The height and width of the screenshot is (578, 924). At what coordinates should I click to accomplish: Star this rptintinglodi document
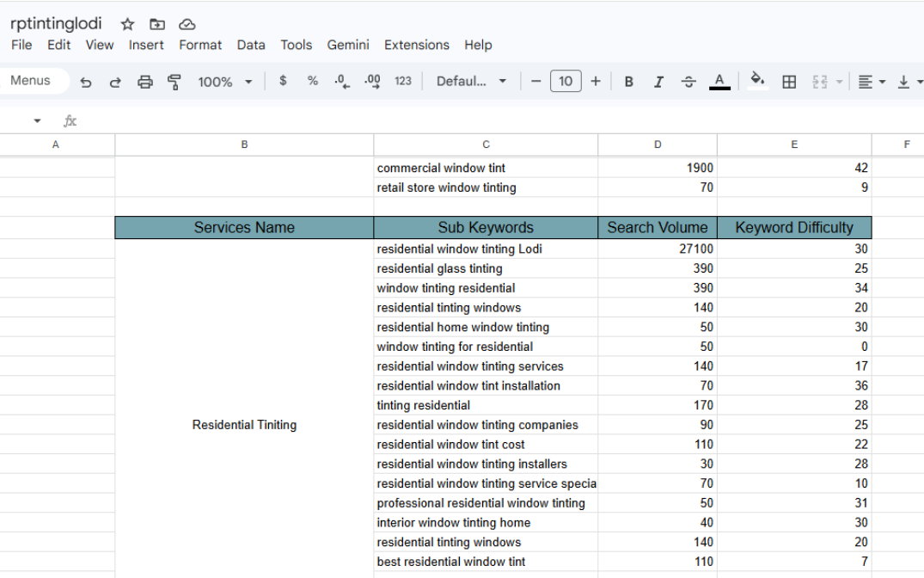127,24
